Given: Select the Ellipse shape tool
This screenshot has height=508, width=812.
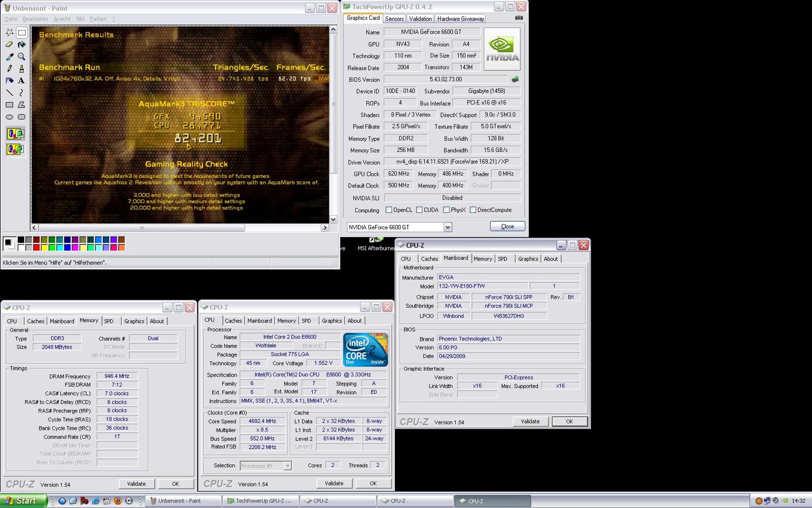Looking at the screenshot, I should (x=9, y=117).
